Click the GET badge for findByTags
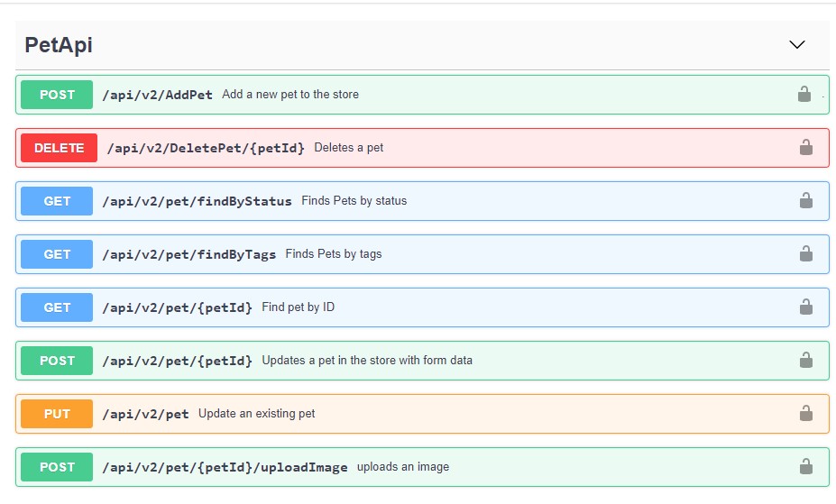The width and height of the screenshot is (836, 504). [57, 254]
